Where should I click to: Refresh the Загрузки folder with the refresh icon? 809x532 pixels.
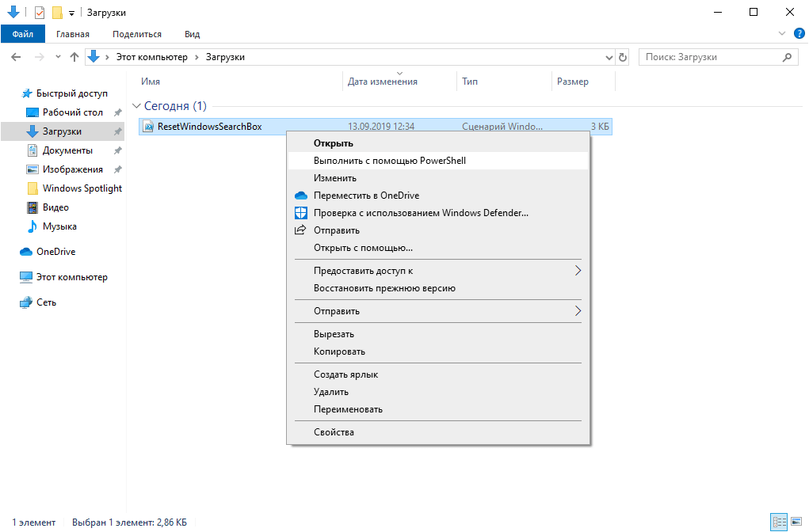(x=623, y=56)
